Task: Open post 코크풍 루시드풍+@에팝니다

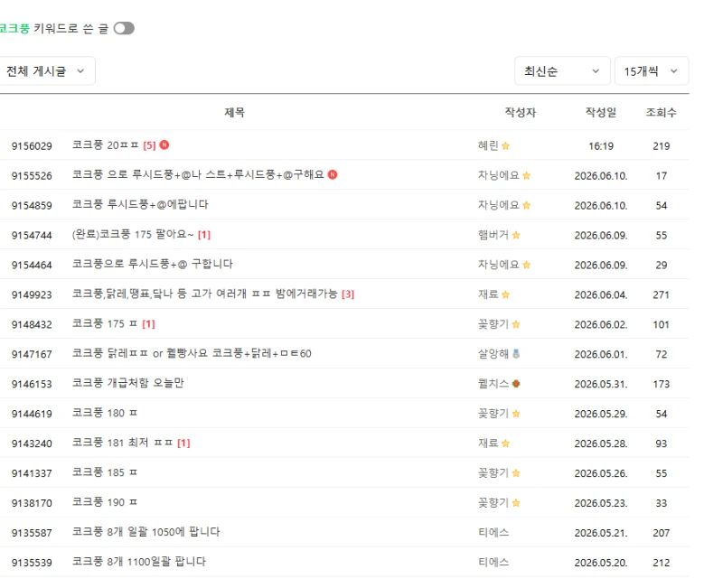Action: [140, 205]
